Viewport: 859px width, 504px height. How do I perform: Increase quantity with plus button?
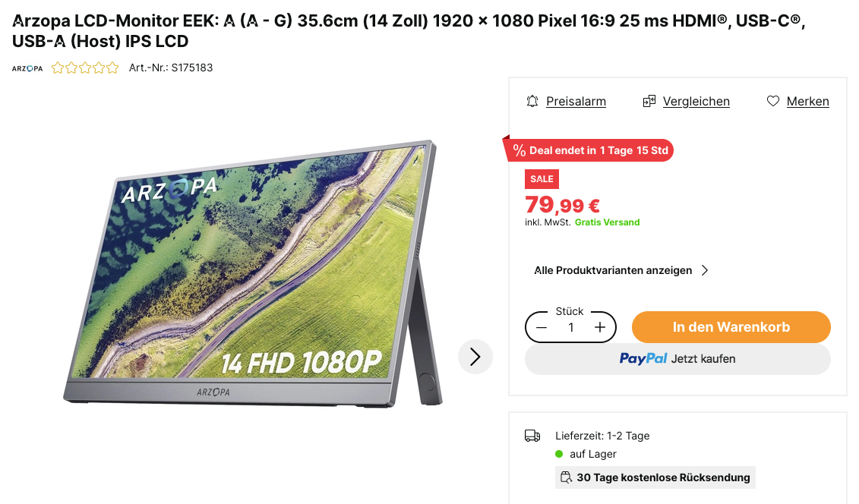tap(600, 327)
